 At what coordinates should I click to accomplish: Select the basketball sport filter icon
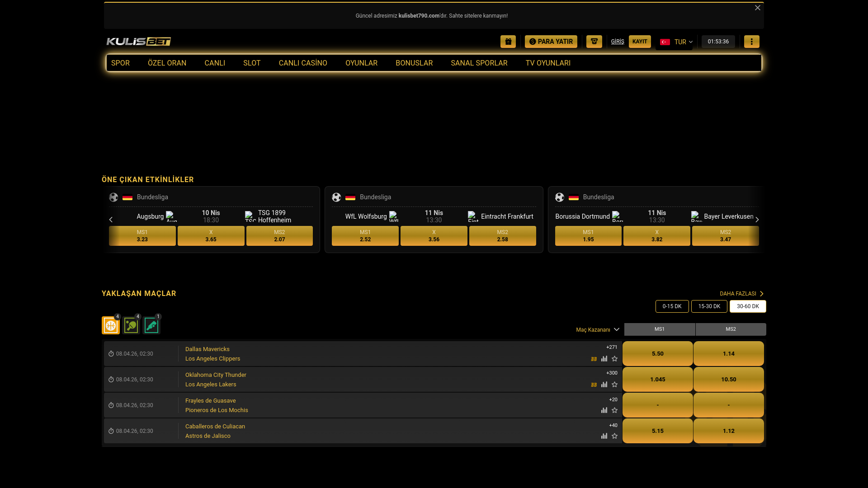click(111, 325)
